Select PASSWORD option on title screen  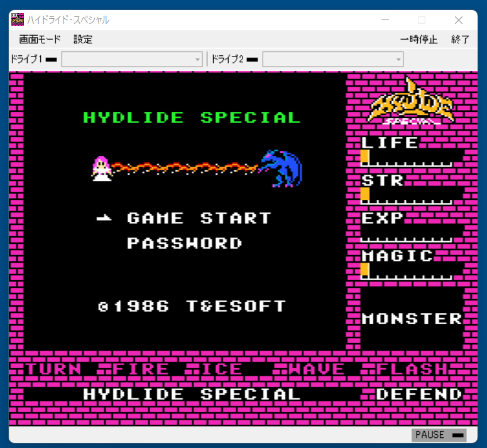tap(184, 243)
